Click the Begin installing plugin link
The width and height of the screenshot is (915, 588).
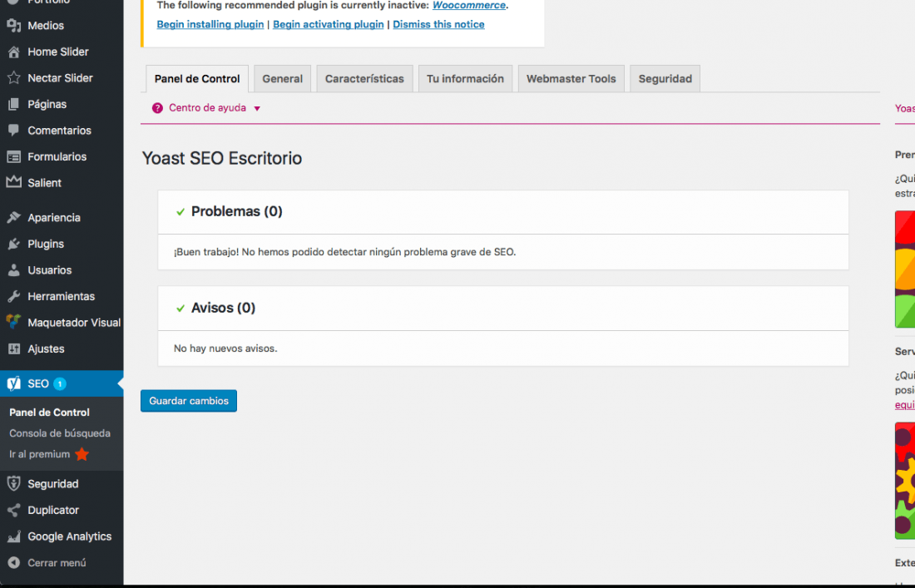210,24
